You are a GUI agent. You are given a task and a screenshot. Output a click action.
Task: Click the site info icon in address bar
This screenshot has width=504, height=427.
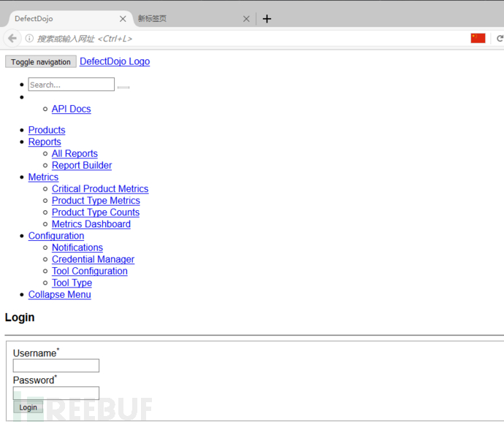click(29, 39)
